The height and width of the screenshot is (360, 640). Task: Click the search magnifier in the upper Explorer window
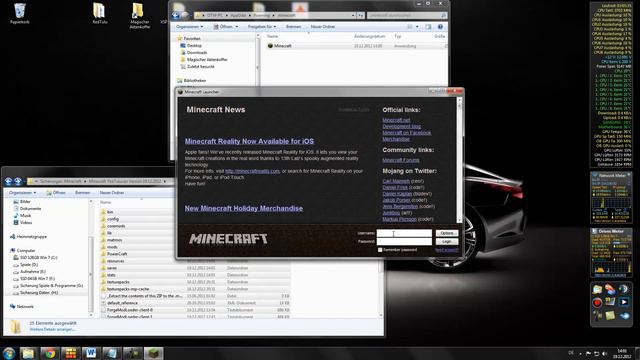443,15
